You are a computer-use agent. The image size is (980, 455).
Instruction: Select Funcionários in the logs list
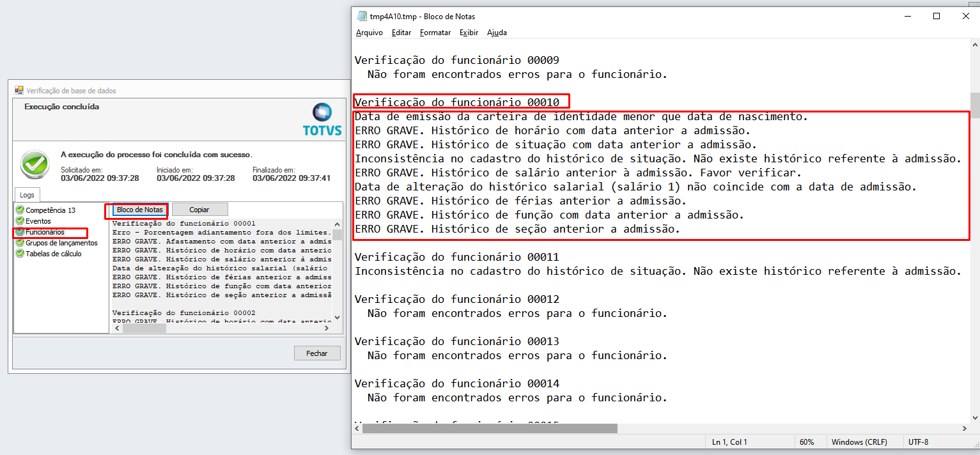(45, 232)
